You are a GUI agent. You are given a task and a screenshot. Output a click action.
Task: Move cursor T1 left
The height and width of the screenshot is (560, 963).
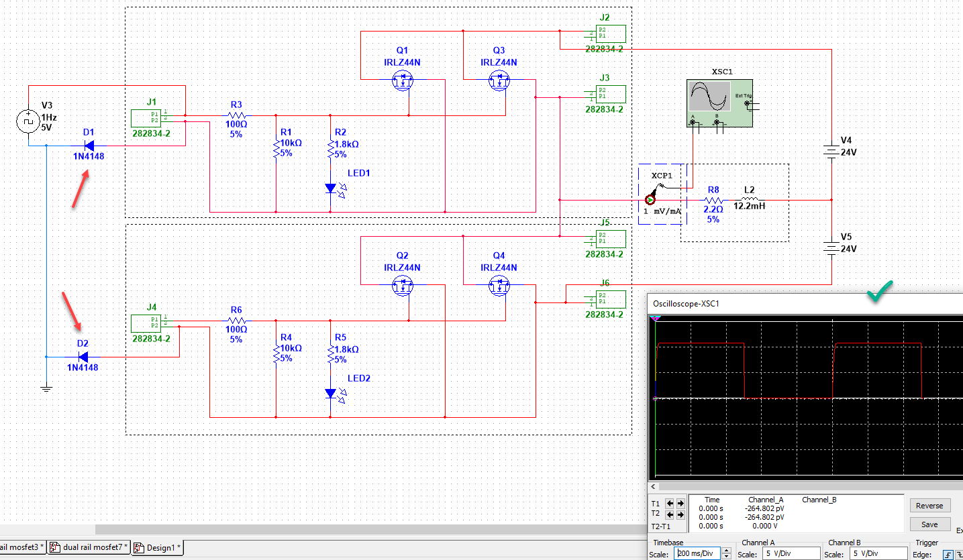click(x=670, y=503)
